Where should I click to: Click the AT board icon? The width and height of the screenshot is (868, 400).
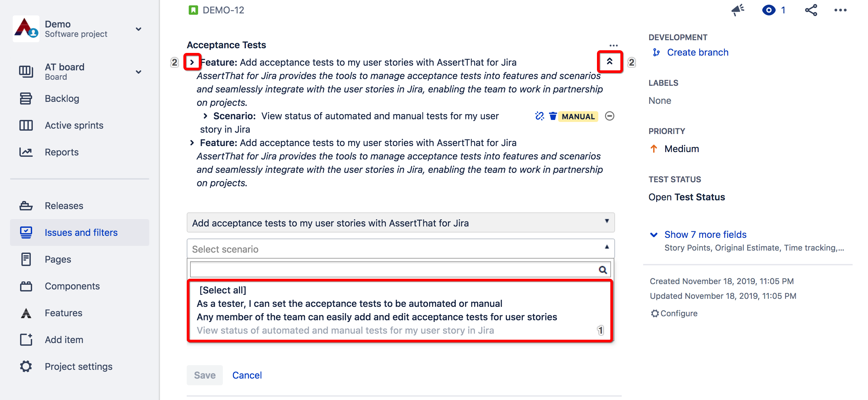coord(26,71)
